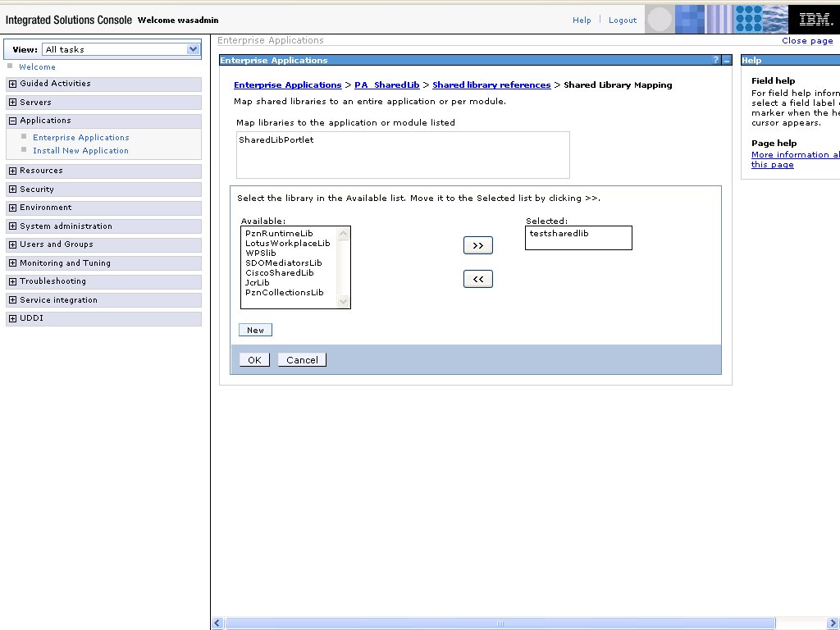Expand the Troubleshooting section

(13, 281)
